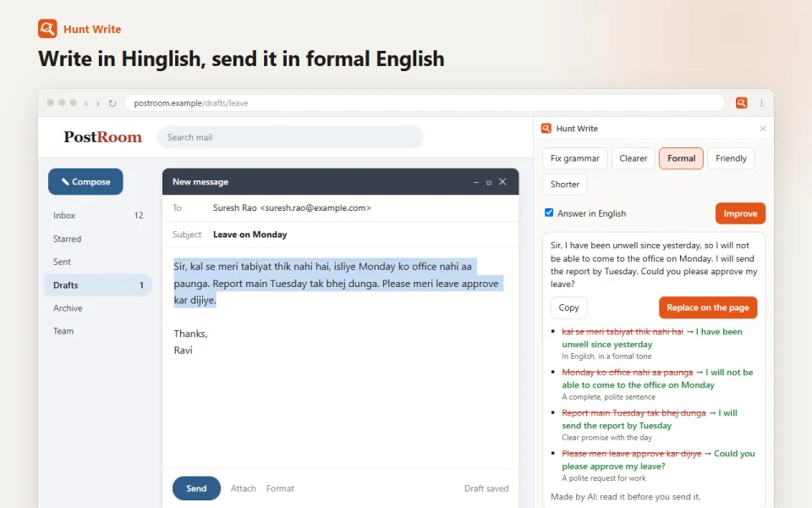The image size is (812, 508).
Task: Click the Hunt Write logo in the panel header
Action: (546, 129)
